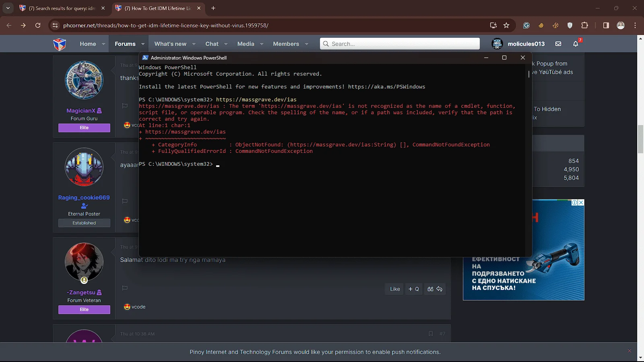View vcode reaction on -Zangetsu's post

tap(135, 307)
